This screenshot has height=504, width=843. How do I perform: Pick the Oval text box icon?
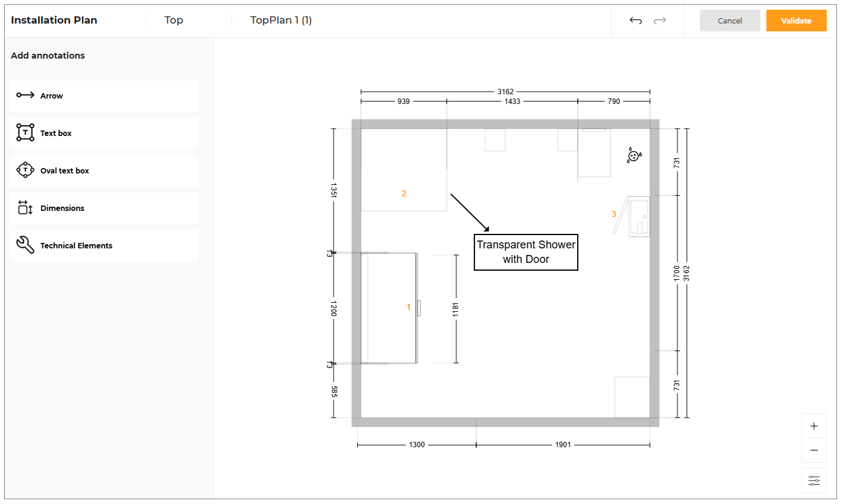(25, 170)
